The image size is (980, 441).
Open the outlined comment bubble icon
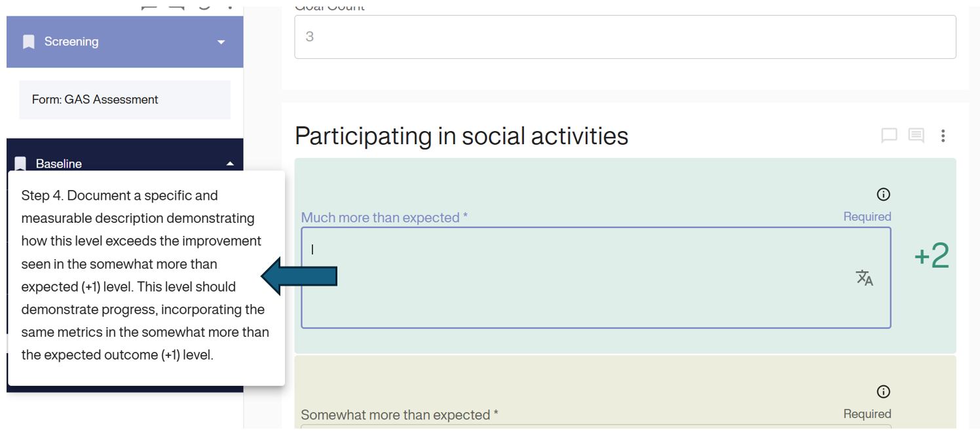889,136
